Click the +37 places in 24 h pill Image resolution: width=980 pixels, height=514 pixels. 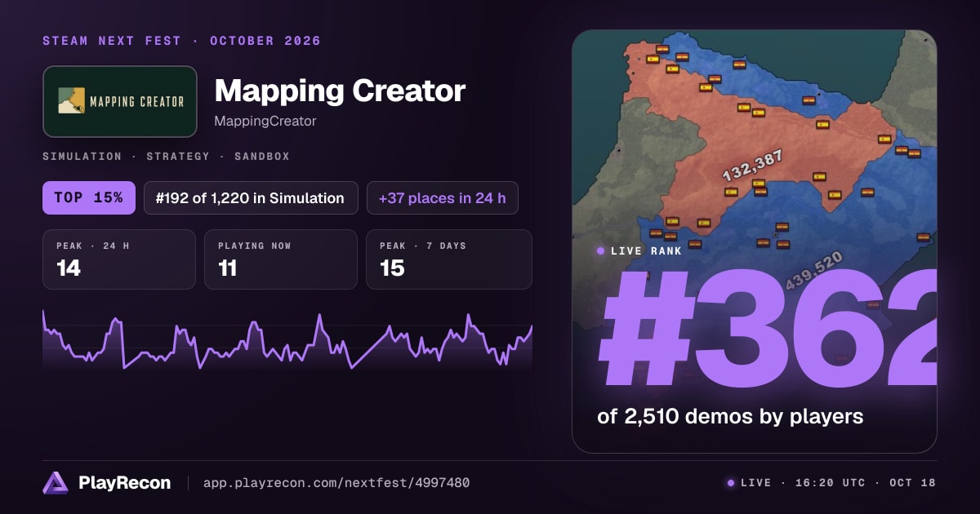[443, 197]
